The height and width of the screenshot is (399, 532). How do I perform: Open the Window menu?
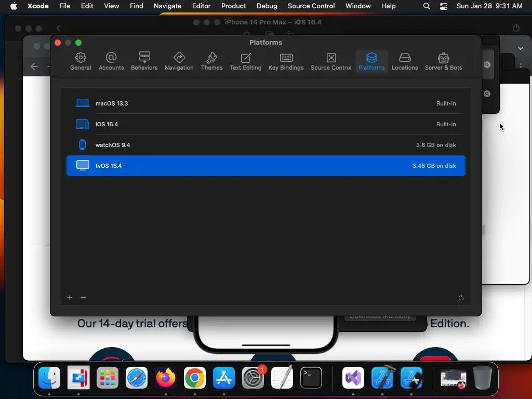[358, 6]
